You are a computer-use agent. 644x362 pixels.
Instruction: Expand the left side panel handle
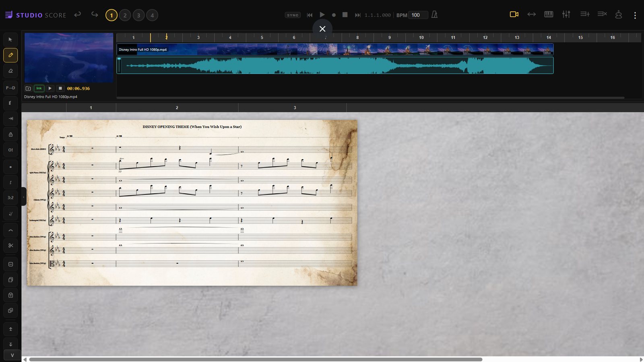pos(23,197)
